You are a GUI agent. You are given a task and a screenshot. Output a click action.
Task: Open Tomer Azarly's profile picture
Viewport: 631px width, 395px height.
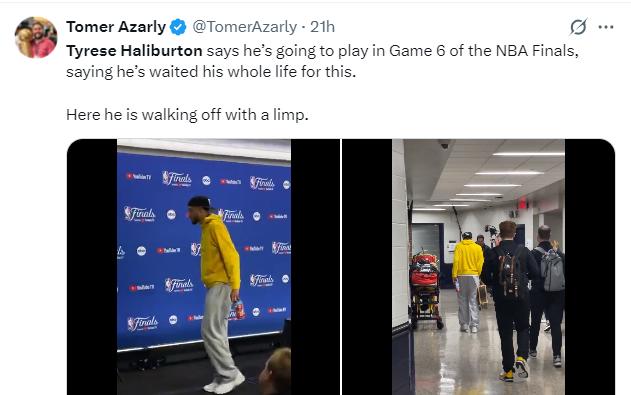click(x=36, y=37)
